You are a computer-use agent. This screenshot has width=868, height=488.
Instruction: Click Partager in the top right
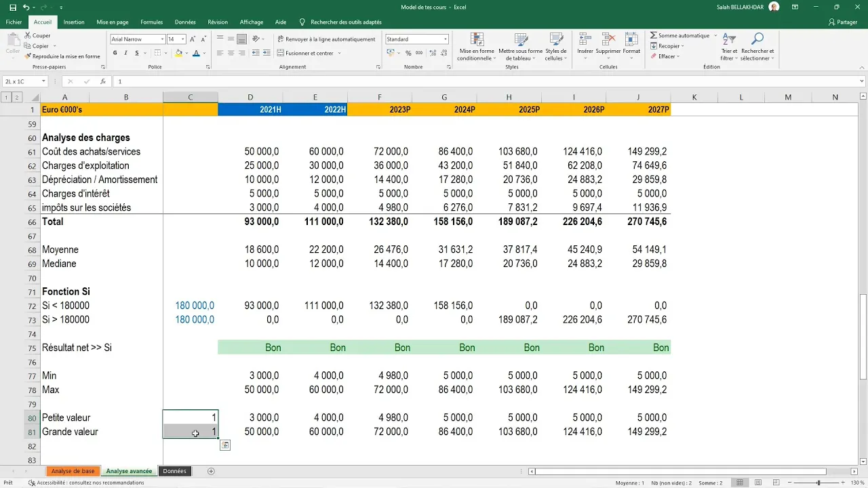[x=843, y=22]
